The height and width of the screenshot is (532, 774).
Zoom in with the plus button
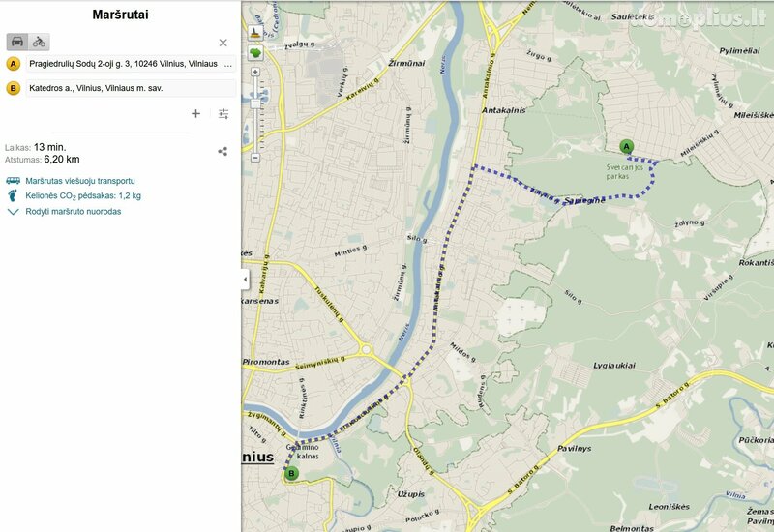pos(255,72)
